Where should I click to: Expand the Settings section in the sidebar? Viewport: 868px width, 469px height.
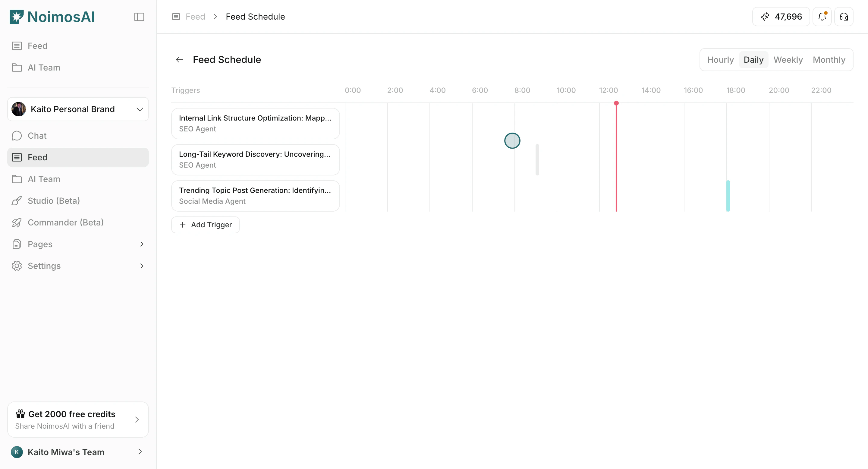pyautogui.click(x=78, y=266)
